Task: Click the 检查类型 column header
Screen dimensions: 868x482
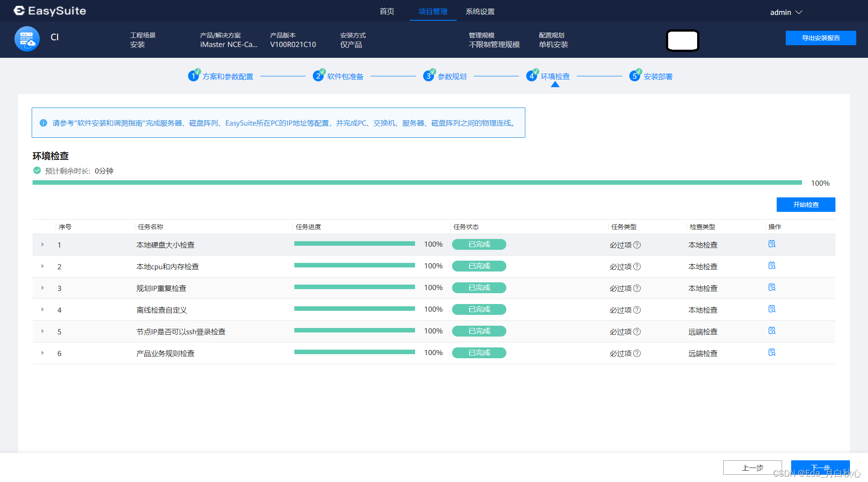Action: (x=703, y=227)
